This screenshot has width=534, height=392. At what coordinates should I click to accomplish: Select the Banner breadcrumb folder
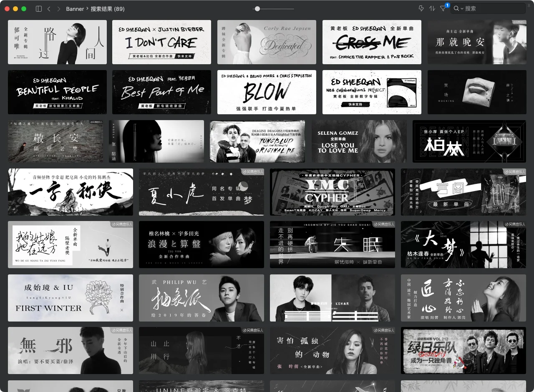75,9
